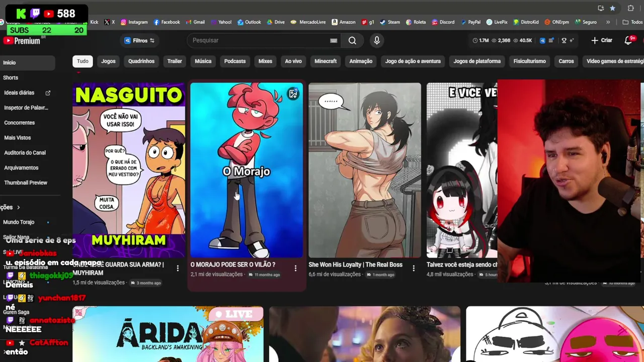This screenshot has width=644, height=362.
Task: Open the Gmail bookmark
Action: click(x=195, y=22)
